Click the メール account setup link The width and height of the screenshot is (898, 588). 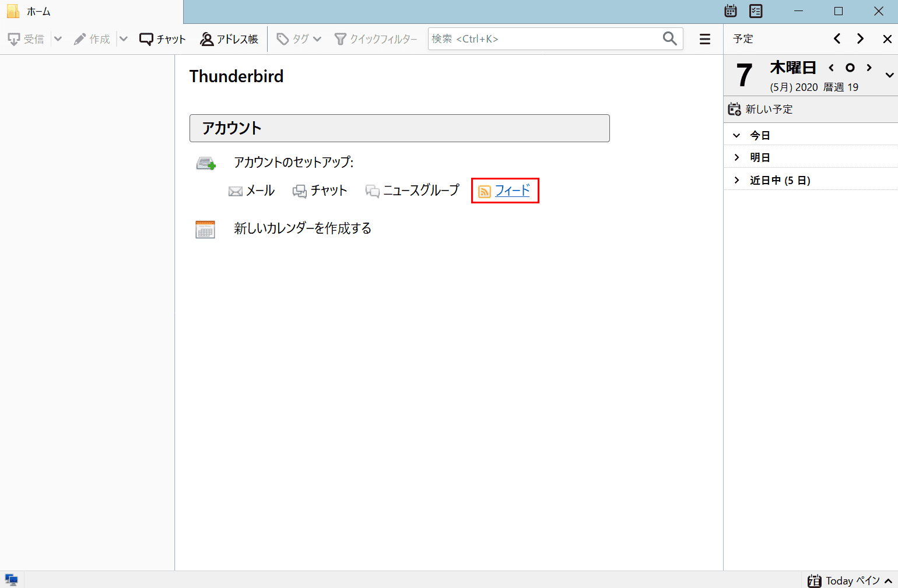[252, 191]
